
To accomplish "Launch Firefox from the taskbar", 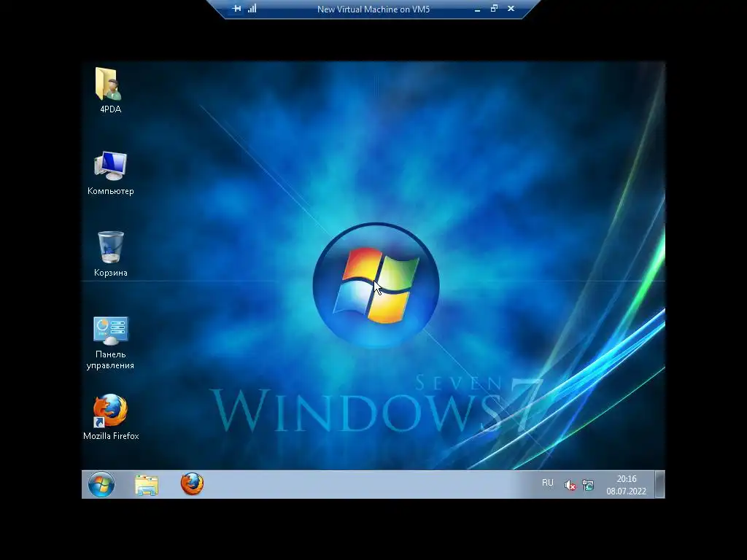I will (192, 484).
